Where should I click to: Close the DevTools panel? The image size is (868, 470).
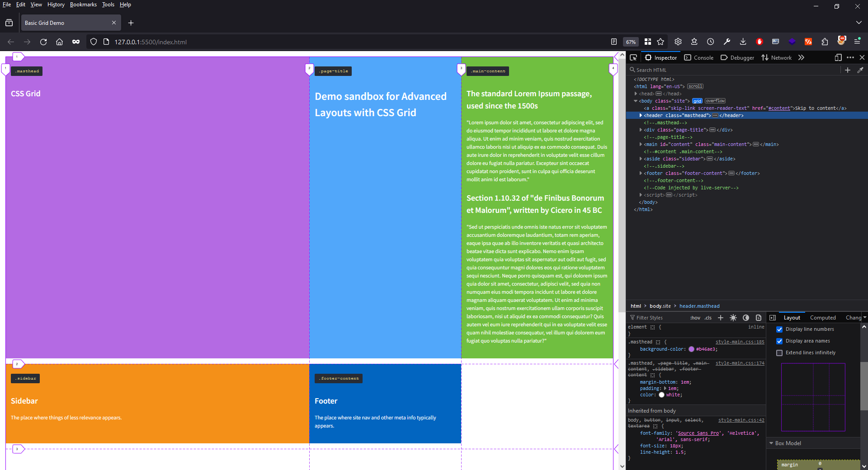coord(862,57)
